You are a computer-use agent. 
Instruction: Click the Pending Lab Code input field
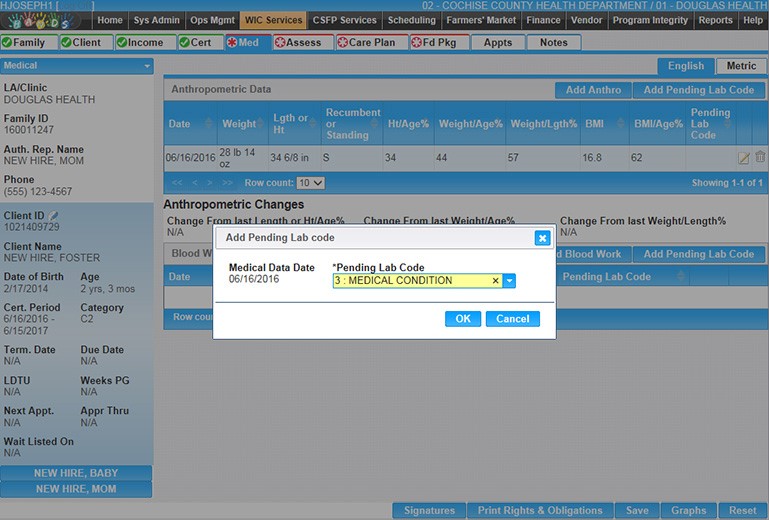[412, 281]
